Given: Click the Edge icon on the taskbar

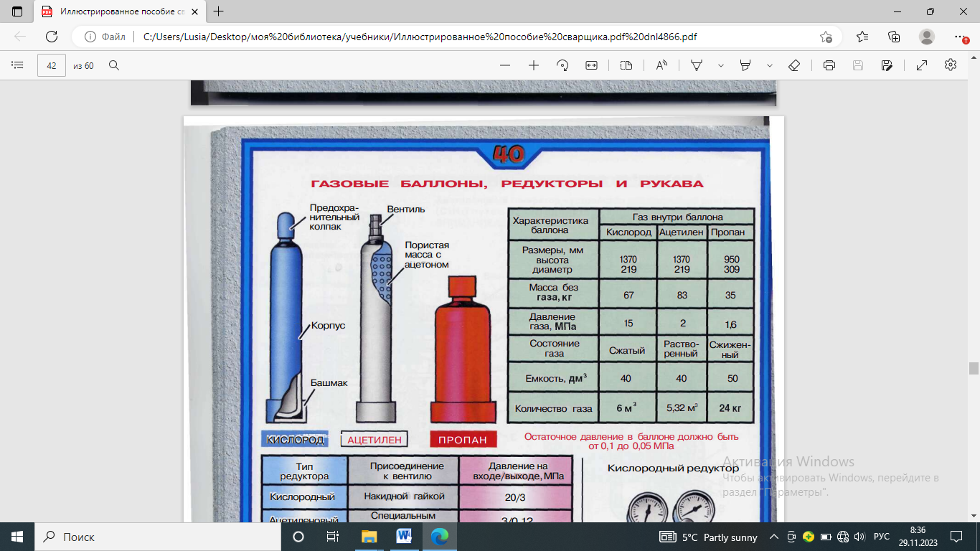Looking at the screenshot, I should [439, 537].
